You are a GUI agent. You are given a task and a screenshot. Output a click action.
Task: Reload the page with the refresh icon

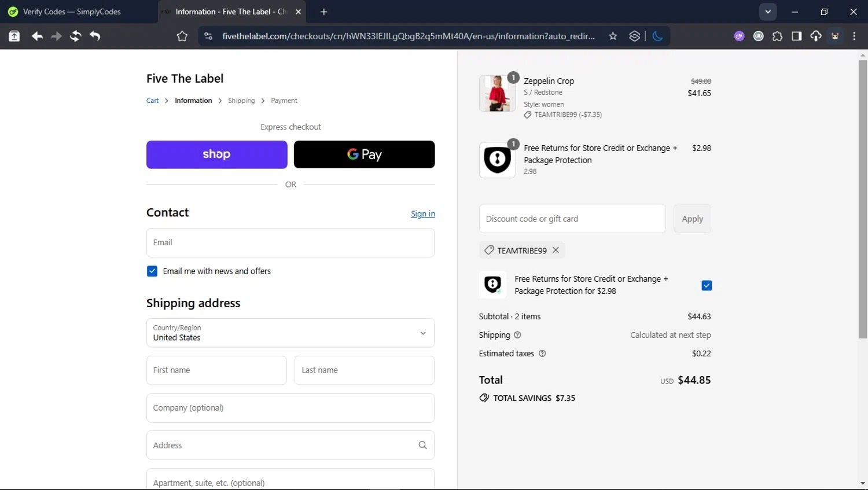click(75, 36)
